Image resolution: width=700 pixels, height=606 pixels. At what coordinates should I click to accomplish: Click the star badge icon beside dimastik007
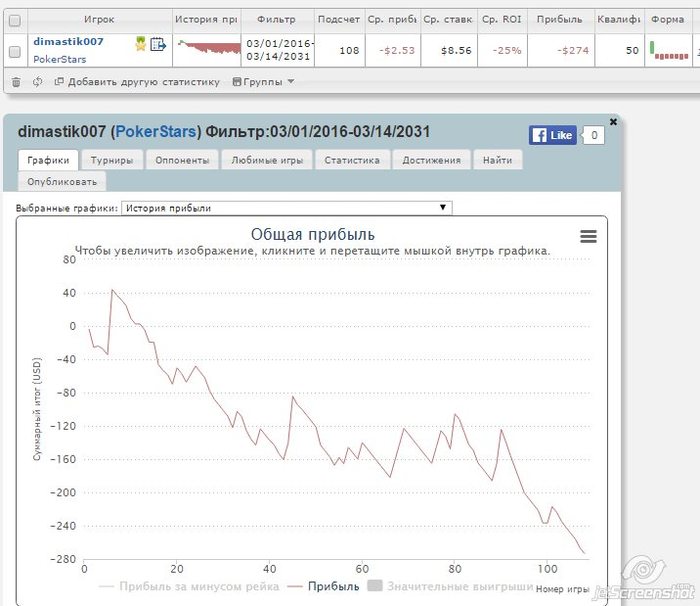[141, 44]
